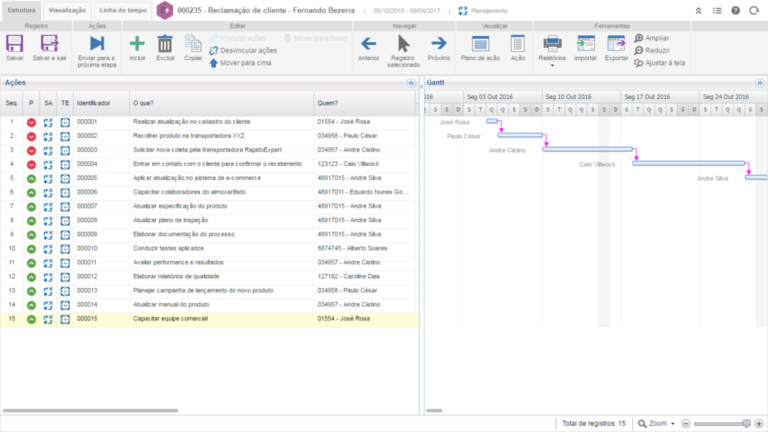Toggle status icon in row 1 P column
768x432 pixels.
(31, 122)
